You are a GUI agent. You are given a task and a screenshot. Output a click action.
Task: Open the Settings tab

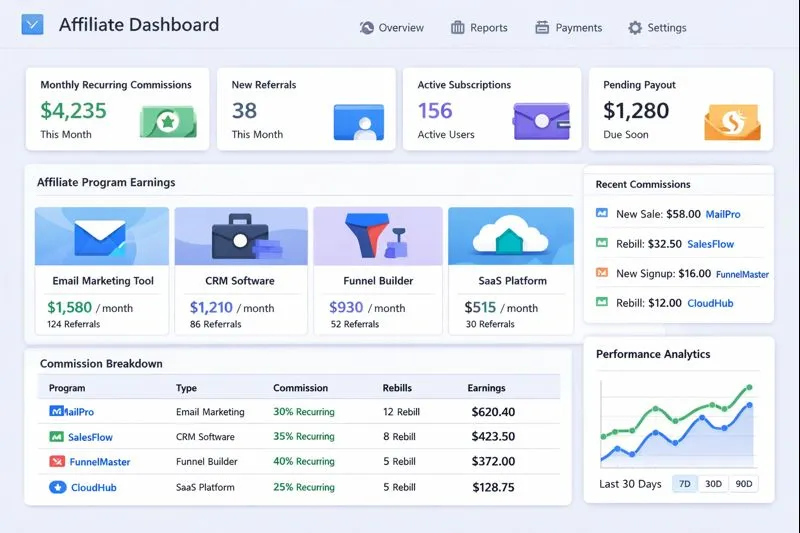click(x=657, y=28)
